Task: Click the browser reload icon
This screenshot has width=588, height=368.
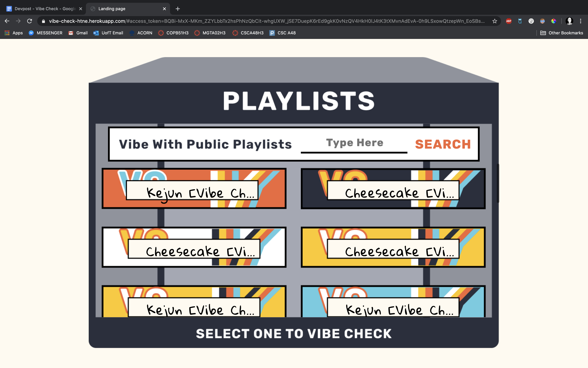Action: coord(29,21)
